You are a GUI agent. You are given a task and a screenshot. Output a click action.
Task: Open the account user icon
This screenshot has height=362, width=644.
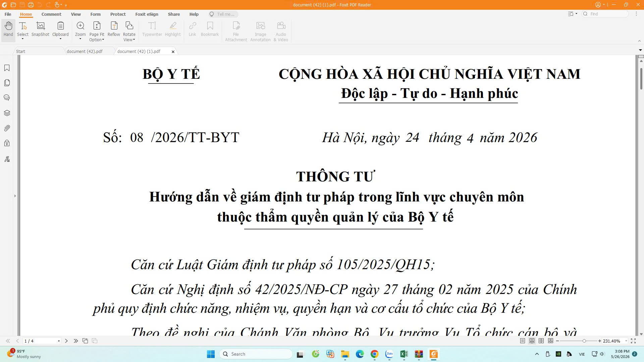598,5
